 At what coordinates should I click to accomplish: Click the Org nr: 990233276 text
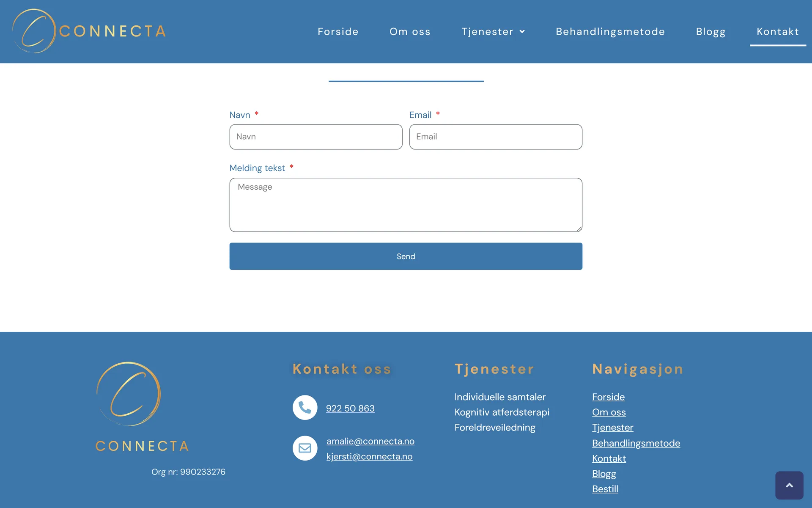click(188, 472)
